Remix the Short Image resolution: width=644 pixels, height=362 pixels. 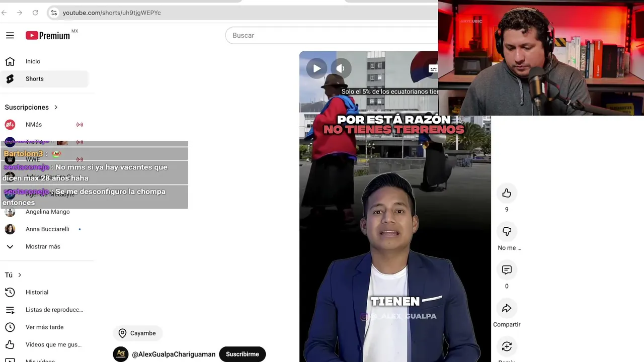(507, 346)
